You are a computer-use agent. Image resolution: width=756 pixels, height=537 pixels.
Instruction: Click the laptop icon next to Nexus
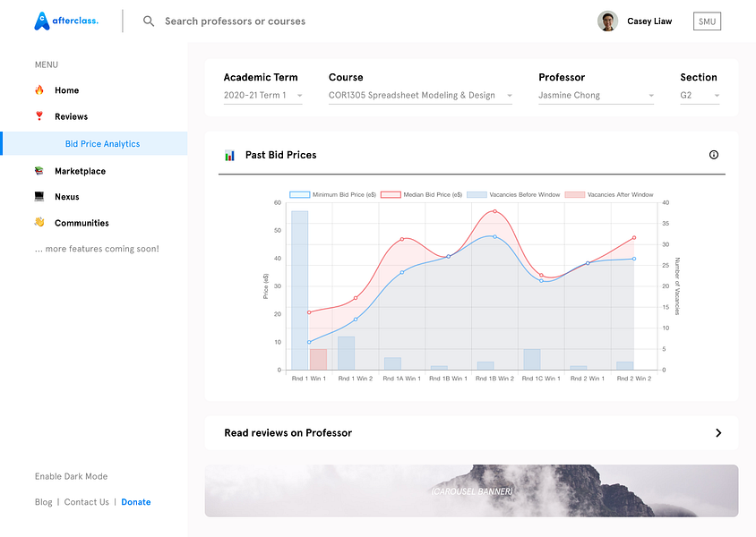click(39, 196)
